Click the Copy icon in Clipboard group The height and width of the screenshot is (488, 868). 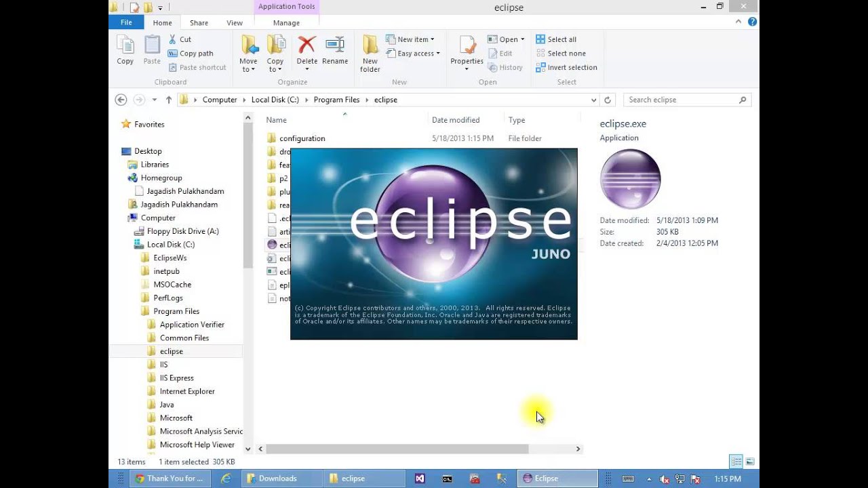[x=125, y=51]
